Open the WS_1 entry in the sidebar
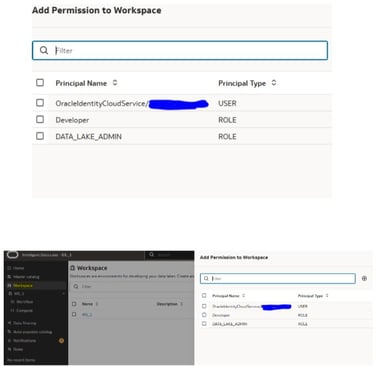The width and height of the screenshot is (375, 366). pyautogui.click(x=19, y=294)
